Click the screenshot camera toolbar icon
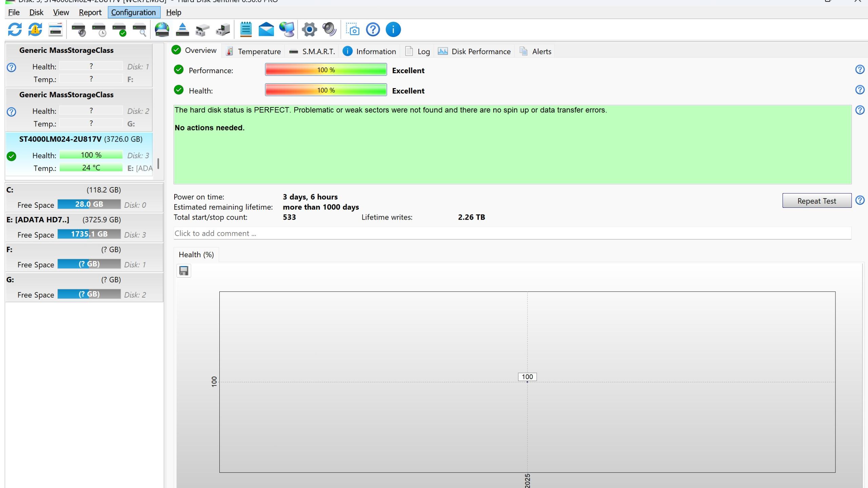 click(x=353, y=29)
